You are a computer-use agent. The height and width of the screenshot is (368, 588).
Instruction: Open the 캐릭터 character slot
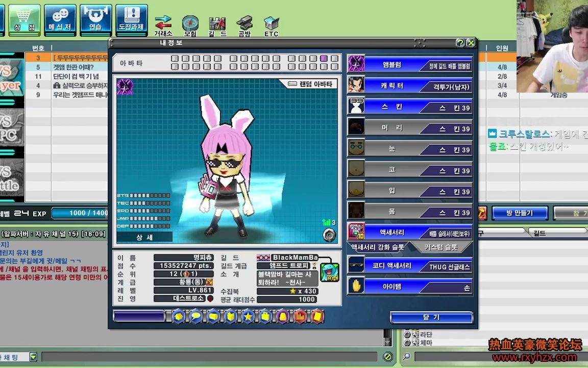(409, 86)
